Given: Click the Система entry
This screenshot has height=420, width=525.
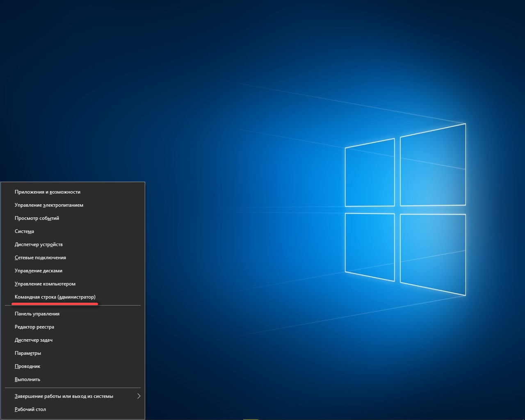Looking at the screenshot, I should tap(73, 231).
